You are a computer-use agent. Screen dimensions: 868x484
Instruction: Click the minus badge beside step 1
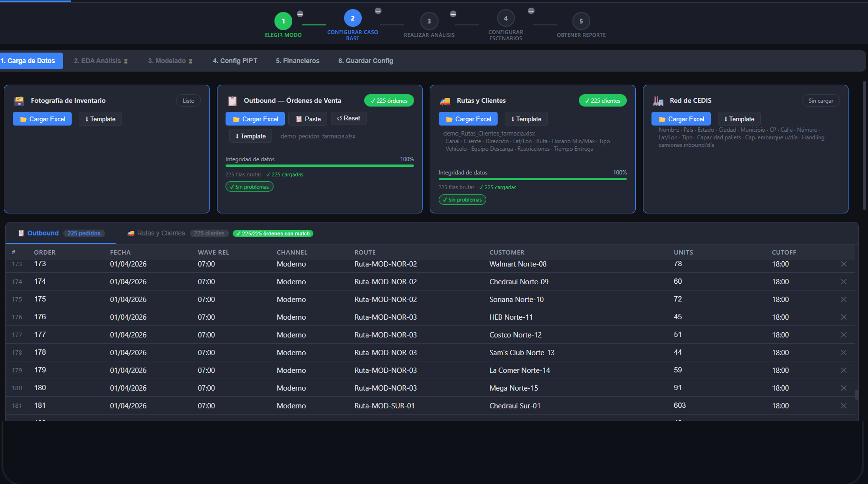click(300, 14)
